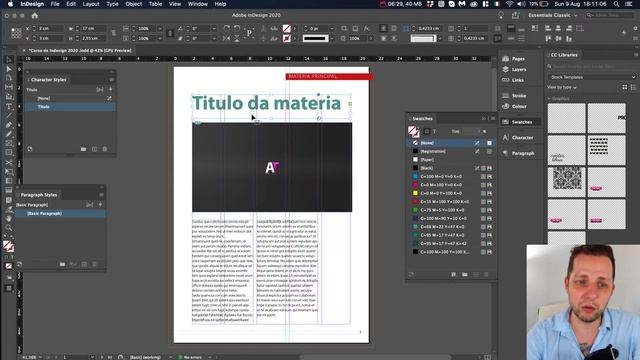Select swatch C=15 M=100 Y=100 K=0
Image resolution: width=640 pixels, height=360 pixels.
pos(451,202)
